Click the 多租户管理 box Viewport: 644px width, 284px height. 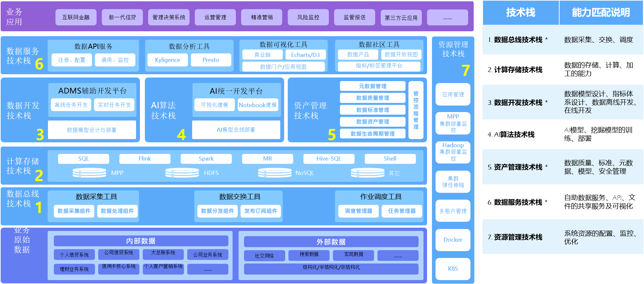click(x=453, y=211)
